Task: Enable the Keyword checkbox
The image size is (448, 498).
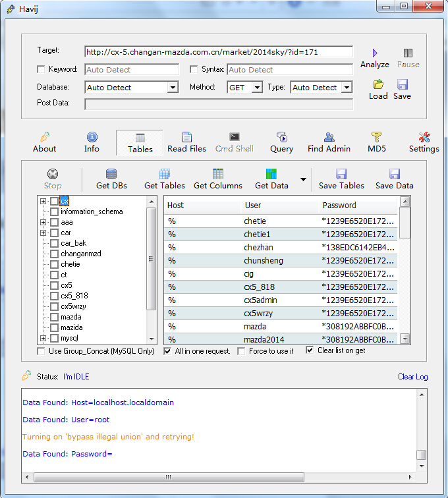Action: coord(41,69)
